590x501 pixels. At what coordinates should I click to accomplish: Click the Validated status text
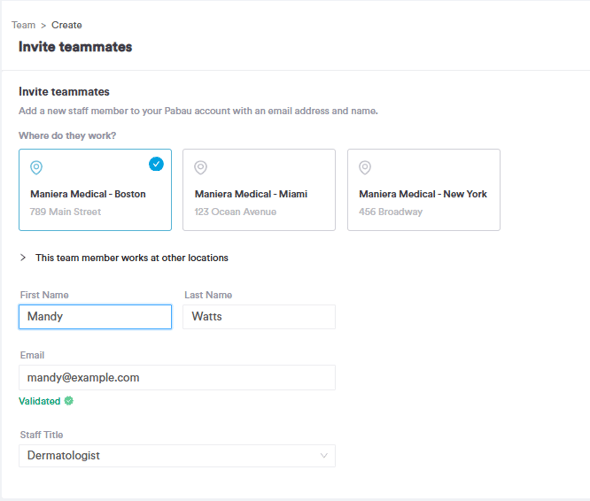[40, 401]
